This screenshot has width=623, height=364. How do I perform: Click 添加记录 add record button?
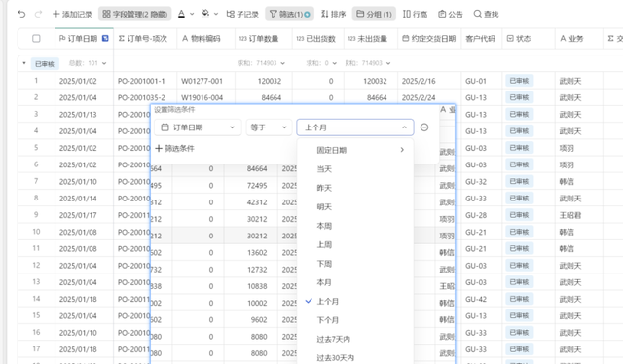click(x=72, y=14)
